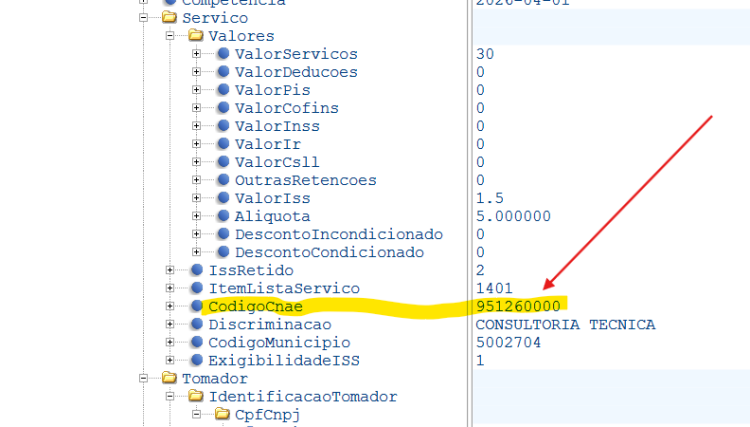
Task: Select the CodigoCnae tree item label
Action: 255,307
